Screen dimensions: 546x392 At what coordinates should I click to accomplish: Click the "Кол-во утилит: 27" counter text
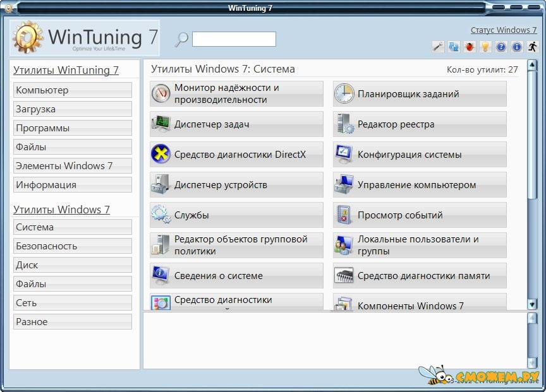[x=482, y=69]
